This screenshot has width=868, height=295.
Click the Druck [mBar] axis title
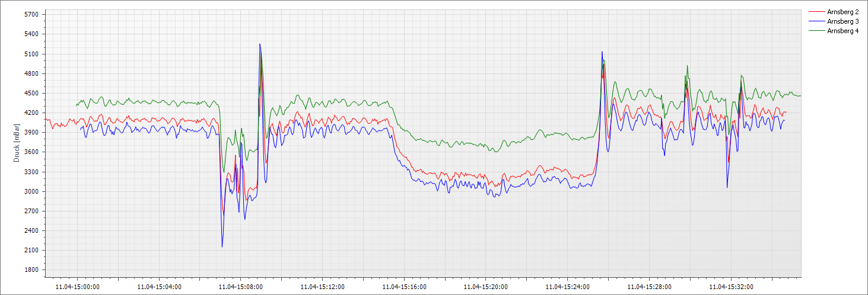[17, 143]
